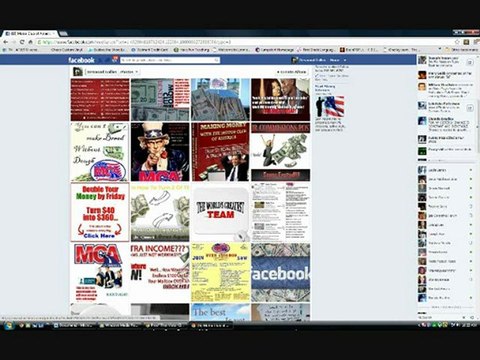
Task: Open the Double Your Money by Friday photo
Action: point(100,212)
